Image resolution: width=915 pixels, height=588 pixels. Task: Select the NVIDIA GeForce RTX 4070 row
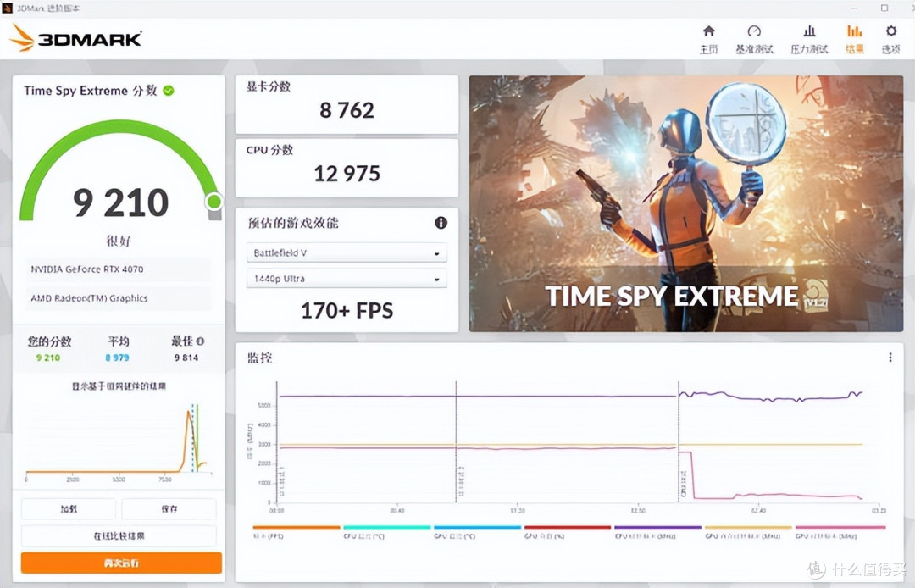(118, 269)
